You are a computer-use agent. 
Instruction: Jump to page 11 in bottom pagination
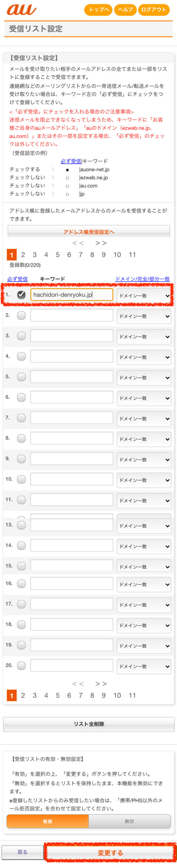(132, 695)
